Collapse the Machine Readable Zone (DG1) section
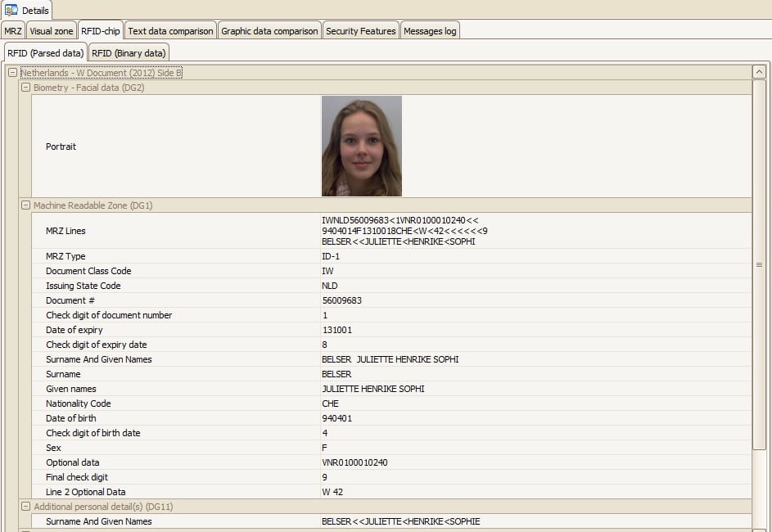This screenshot has height=532, width=772. [x=25, y=205]
